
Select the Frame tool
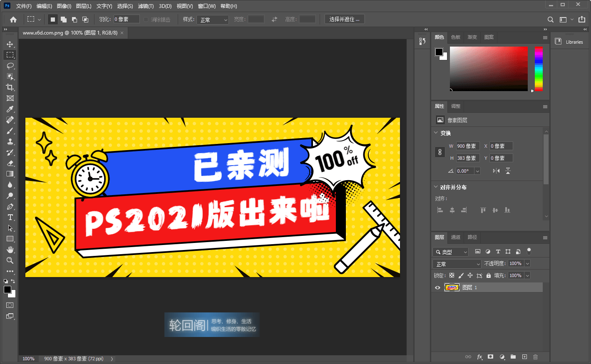point(10,98)
